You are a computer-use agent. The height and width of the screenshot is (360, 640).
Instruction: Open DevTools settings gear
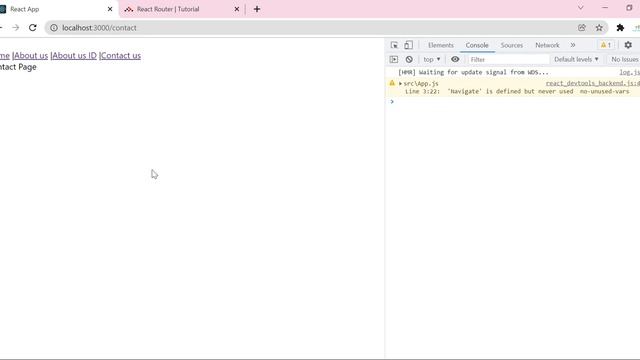tap(628, 45)
